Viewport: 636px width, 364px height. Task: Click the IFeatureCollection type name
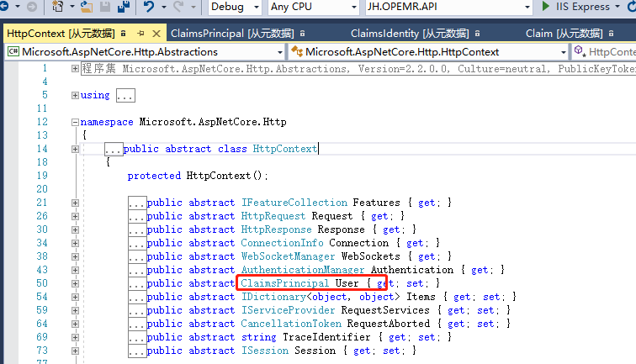click(x=294, y=203)
